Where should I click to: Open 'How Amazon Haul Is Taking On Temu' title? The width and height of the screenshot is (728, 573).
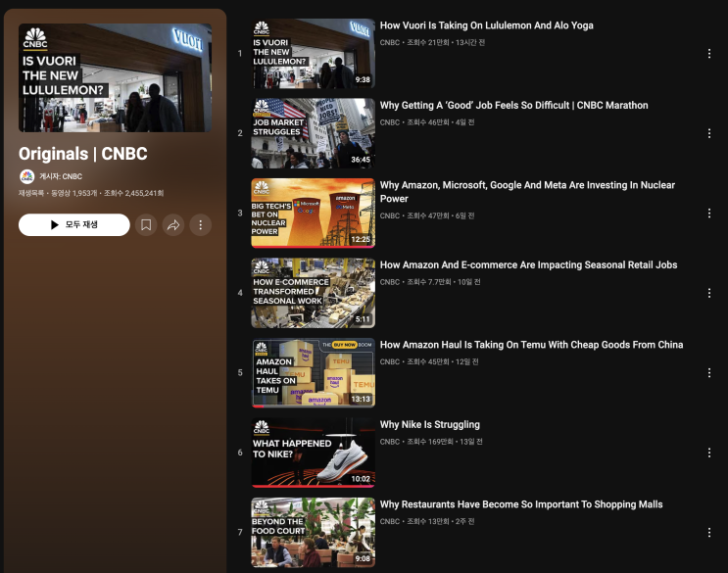[x=532, y=345]
